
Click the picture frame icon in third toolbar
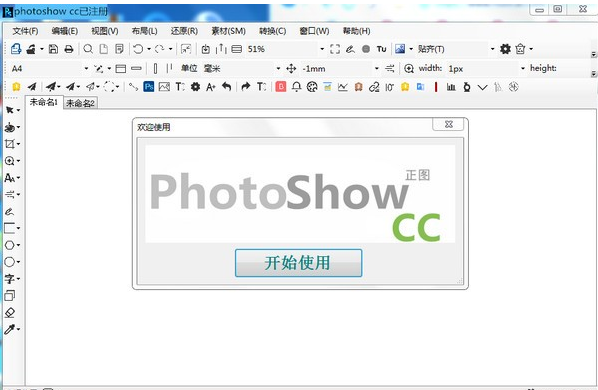[x=164, y=87]
